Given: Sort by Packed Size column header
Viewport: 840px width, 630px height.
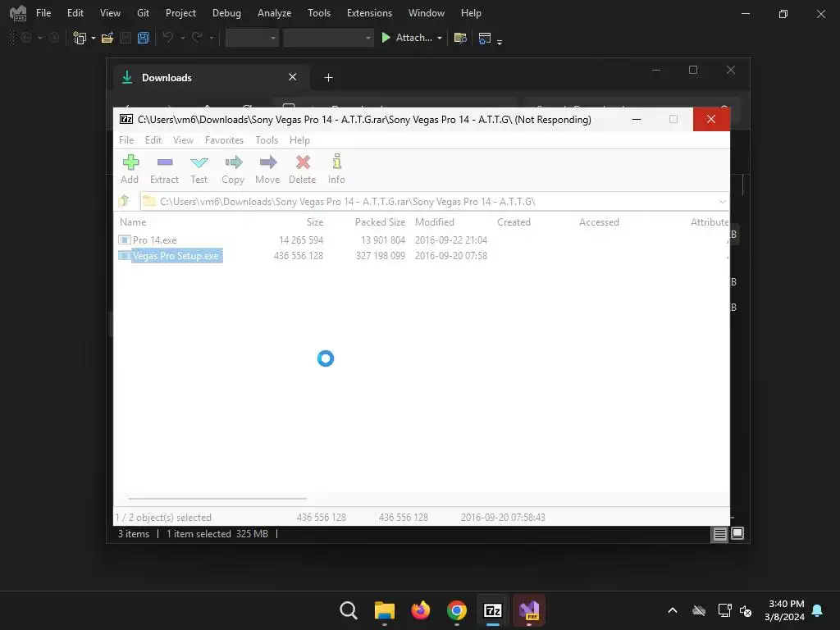Looking at the screenshot, I should [x=380, y=221].
